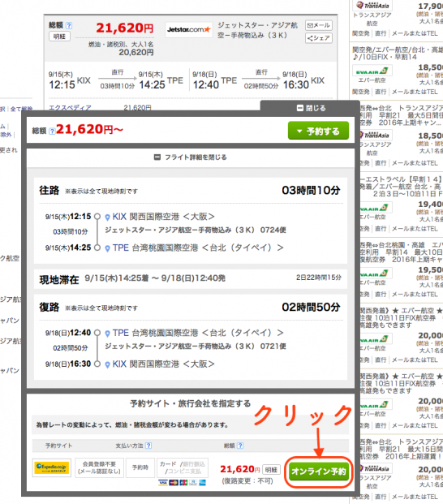Click the green オンライン予約 button

tap(318, 472)
